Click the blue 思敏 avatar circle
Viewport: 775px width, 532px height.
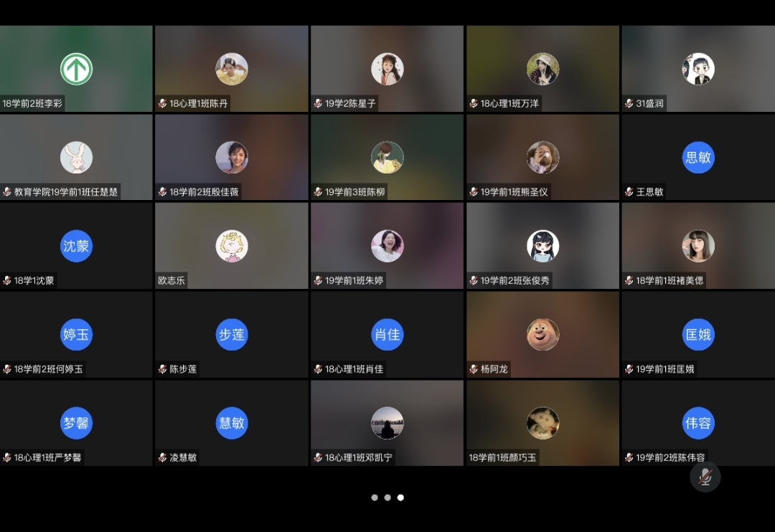point(698,157)
